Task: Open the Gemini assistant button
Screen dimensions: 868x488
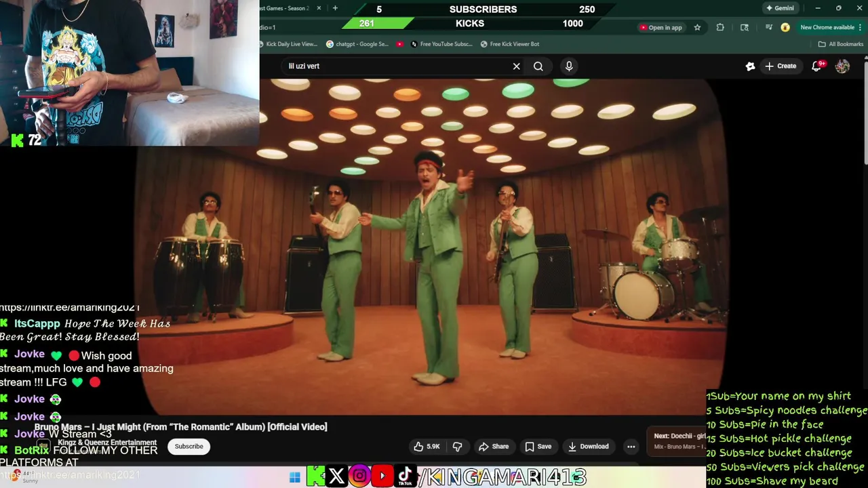Action: coord(780,8)
